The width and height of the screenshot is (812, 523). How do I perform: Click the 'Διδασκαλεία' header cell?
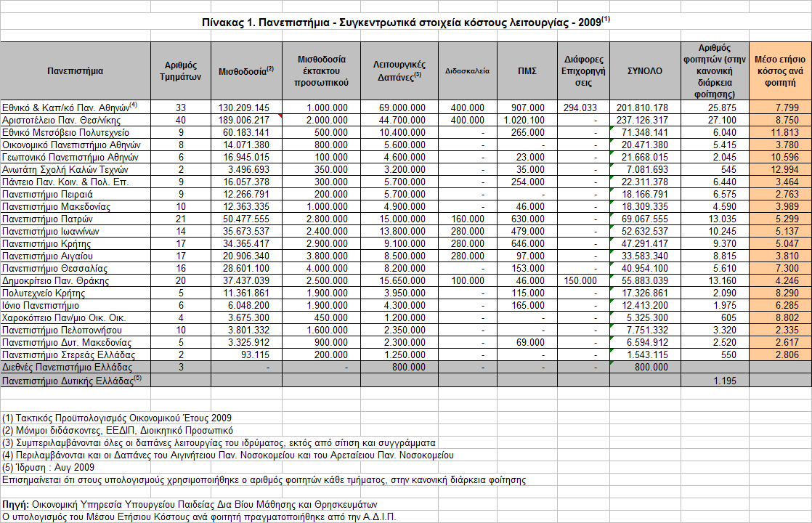(467, 71)
